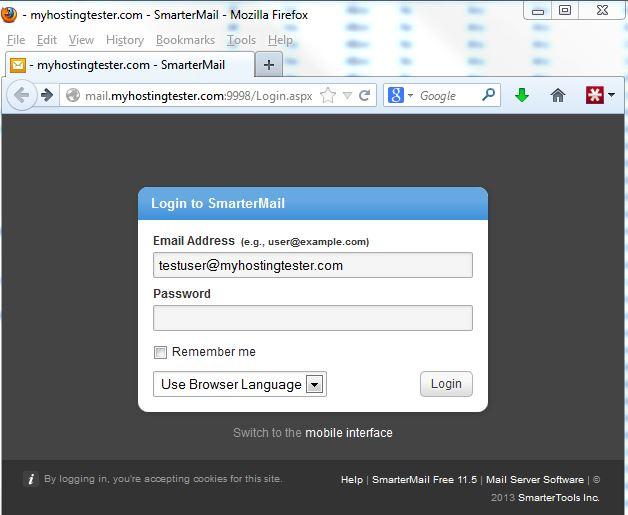Image resolution: width=628 pixels, height=515 pixels.
Task: Open the add-on icon dropdown arrow
Action: click(x=611, y=95)
